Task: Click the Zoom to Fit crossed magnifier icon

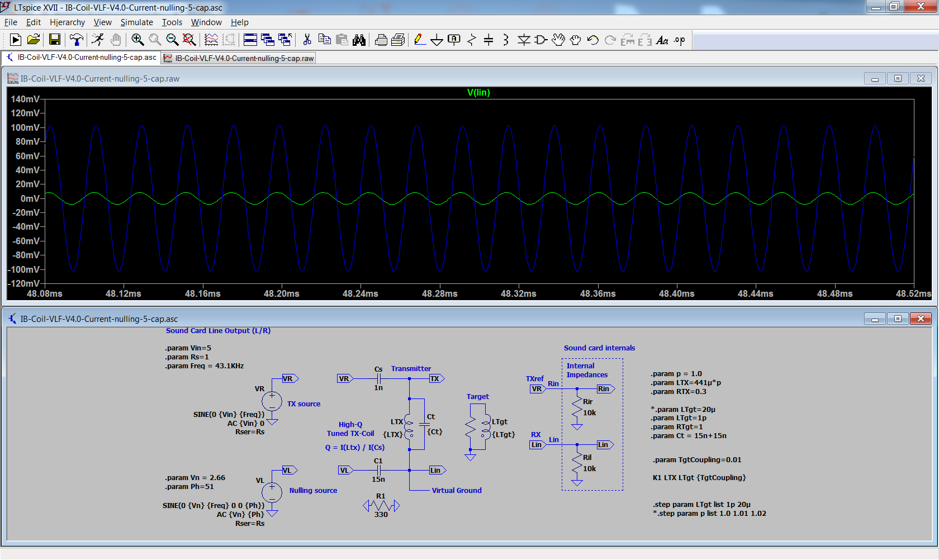Action: [189, 40]
